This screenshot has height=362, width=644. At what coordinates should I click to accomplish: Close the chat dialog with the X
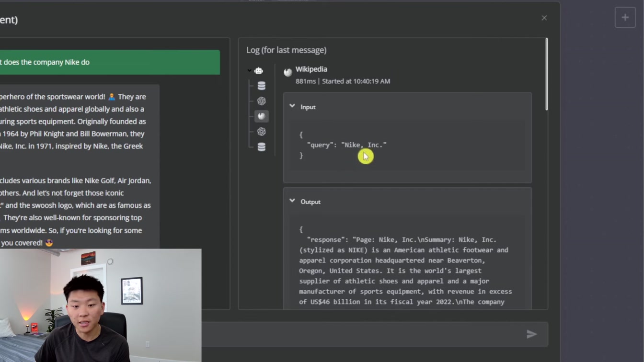coord(544,18)
